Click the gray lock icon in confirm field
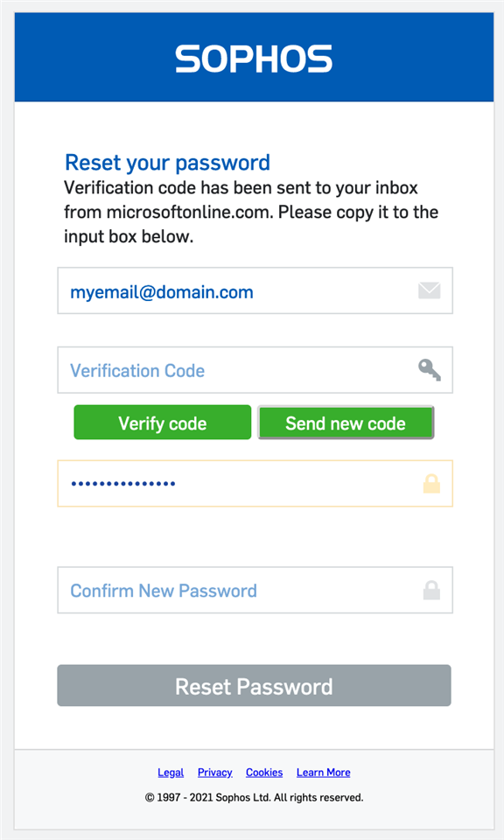Screen dimensions: 504x840 click(x=431, y=591)
